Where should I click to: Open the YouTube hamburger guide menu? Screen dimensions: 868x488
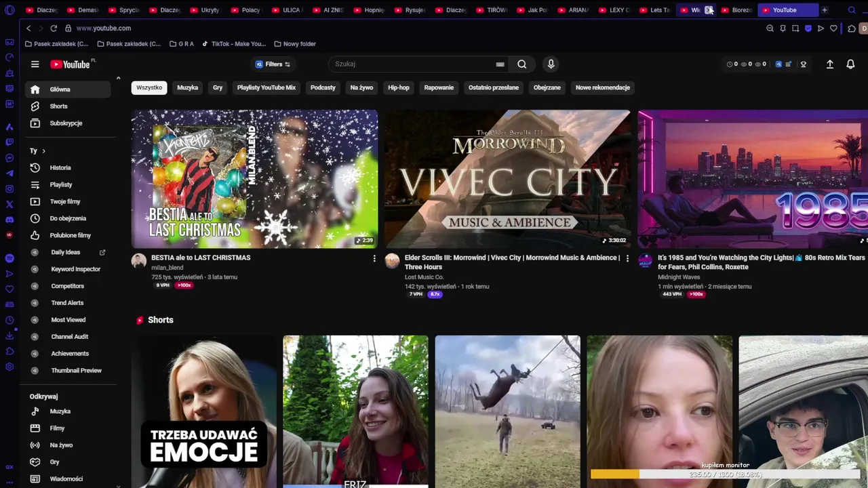tap(35, 64)
